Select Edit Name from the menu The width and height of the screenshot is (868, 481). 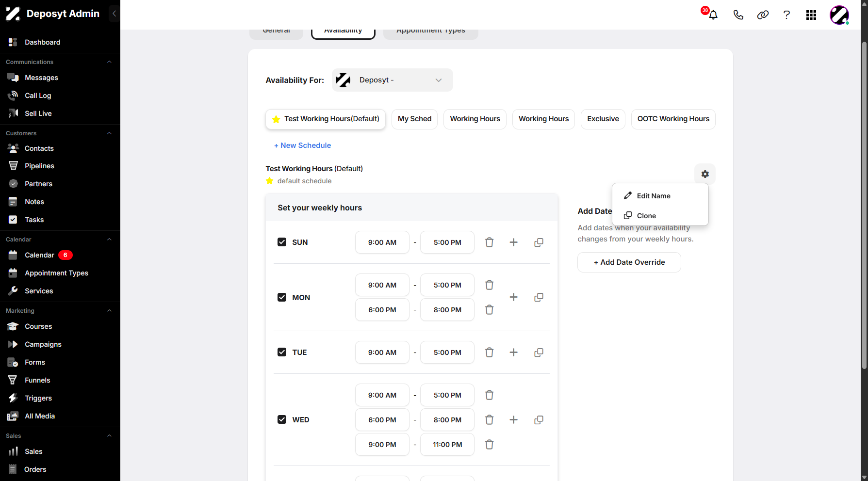tap(660, 196)
